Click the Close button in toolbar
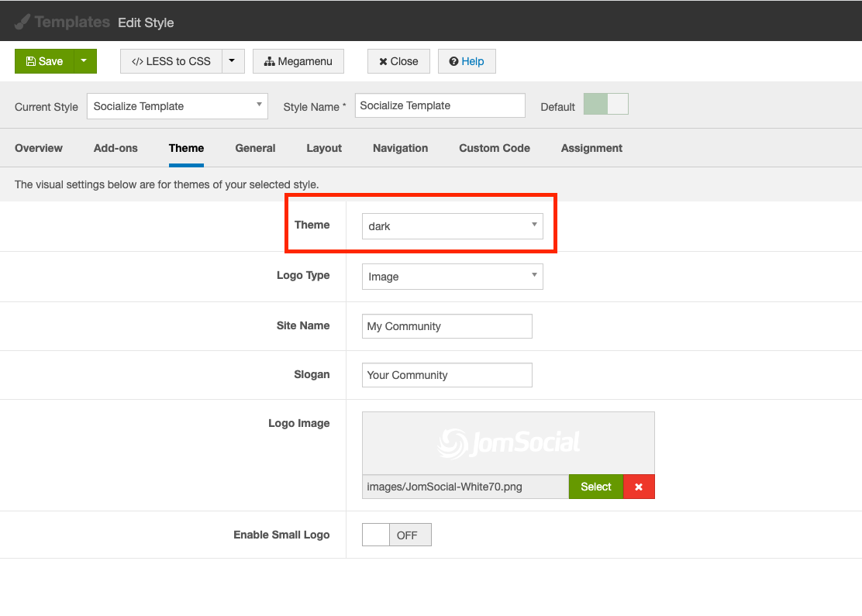Viewport: 862px width, 616px height. pyautogui.click(x=398, y=61)
